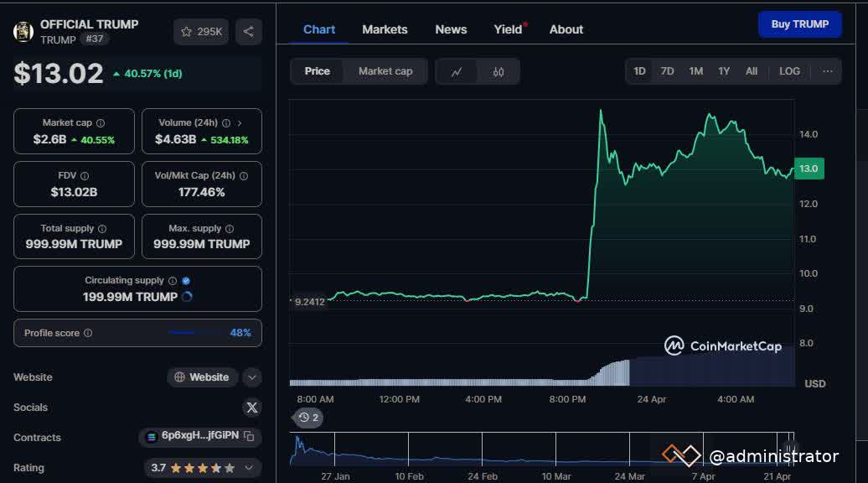Click the share icon button

tap(249, 32)
